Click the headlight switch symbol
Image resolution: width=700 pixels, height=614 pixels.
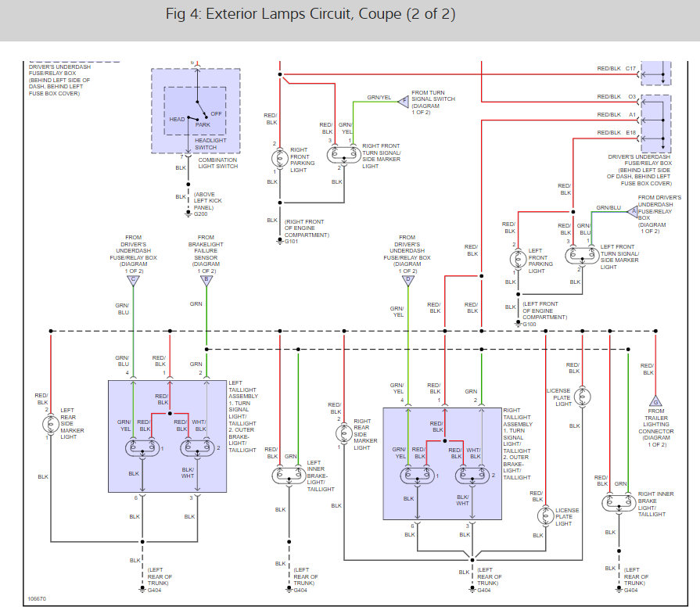(x=196, y=111)
